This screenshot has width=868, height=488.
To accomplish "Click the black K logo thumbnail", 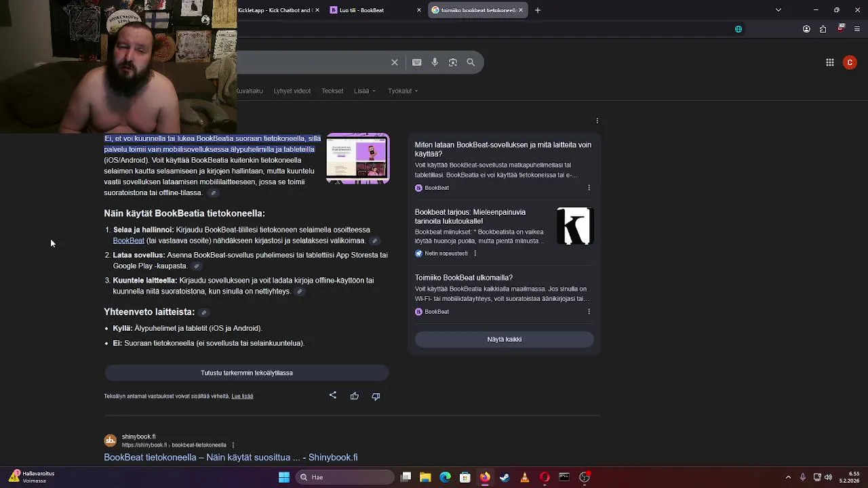I will 575,226.
